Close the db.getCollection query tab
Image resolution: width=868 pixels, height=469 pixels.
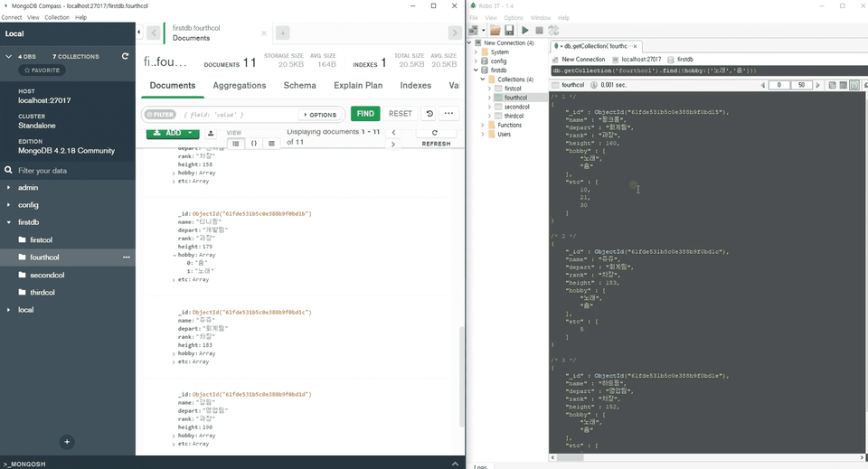pos(635,46)
